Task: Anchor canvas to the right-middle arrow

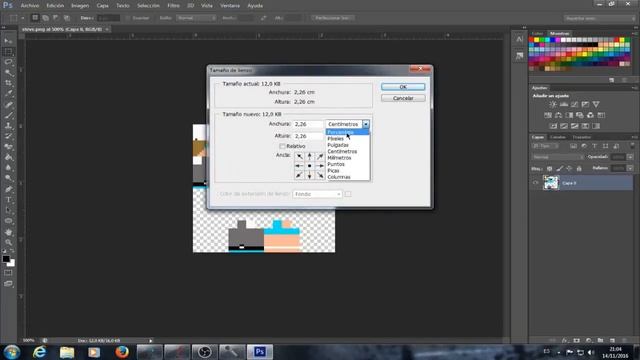Action: [x=320, y=166]
